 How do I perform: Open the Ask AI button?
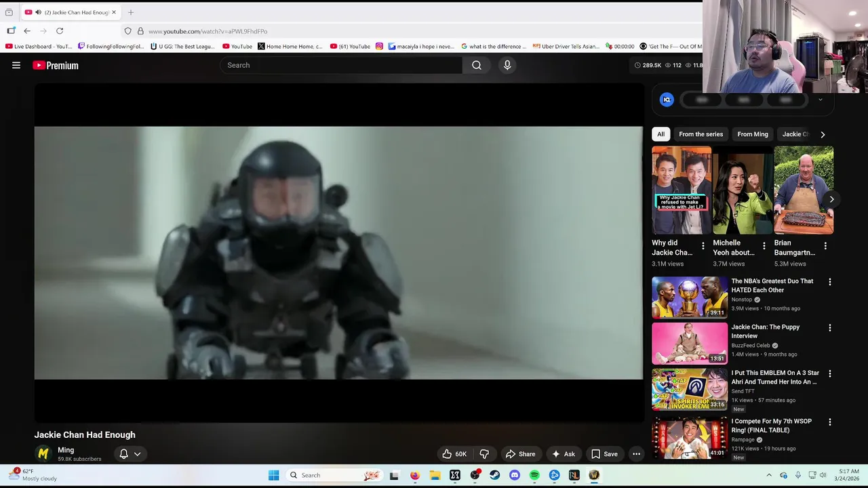coord(564,454)
